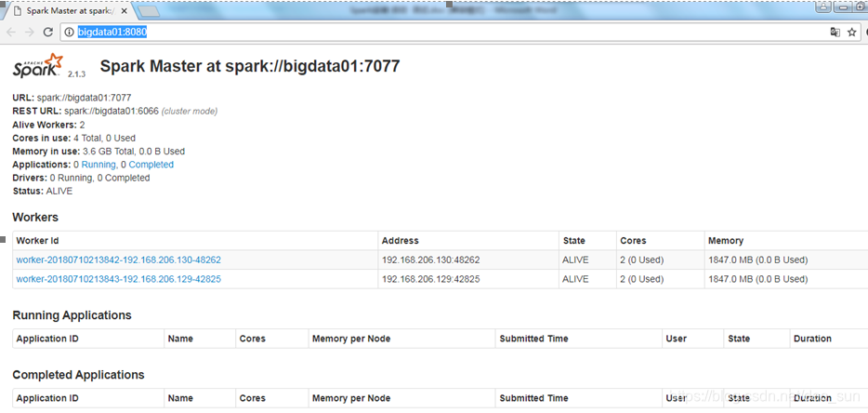Viewport: 868px width, 413px height.
Task: Click 1847.0 MB memory in 192.168.206.130 row
Action: [x=757, y=260]
